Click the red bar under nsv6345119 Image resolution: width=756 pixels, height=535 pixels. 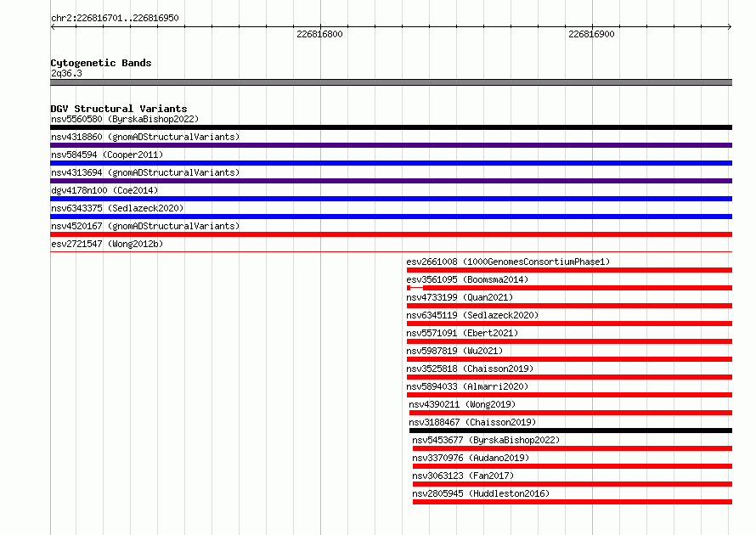click(569, 324)
